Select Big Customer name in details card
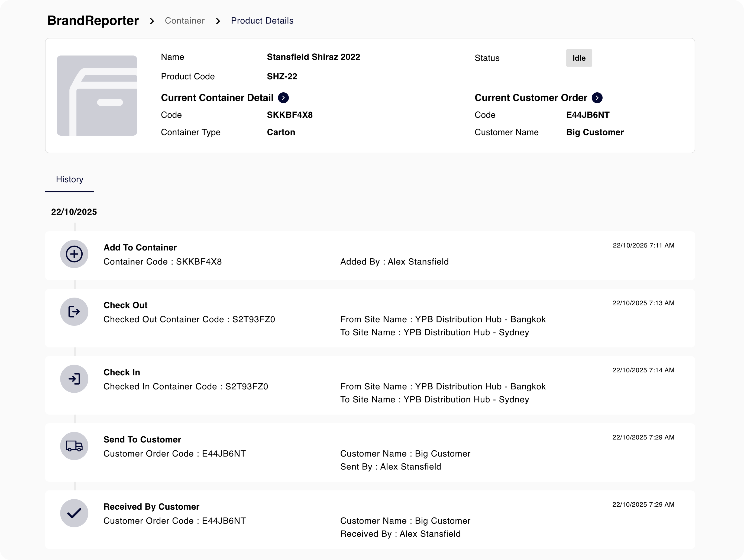This screenshot has width=744, height=560. pyautogui.click(x=595, y=132)
